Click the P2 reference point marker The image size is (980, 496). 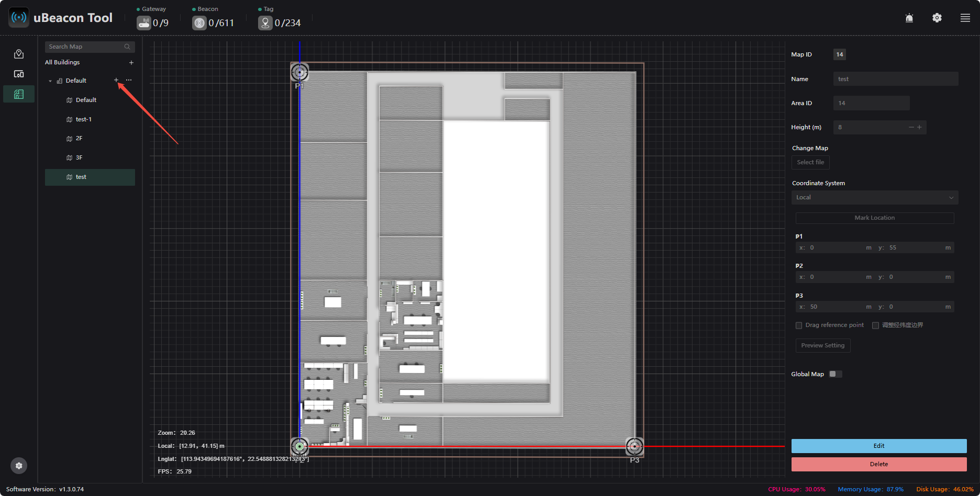point(299,446)
